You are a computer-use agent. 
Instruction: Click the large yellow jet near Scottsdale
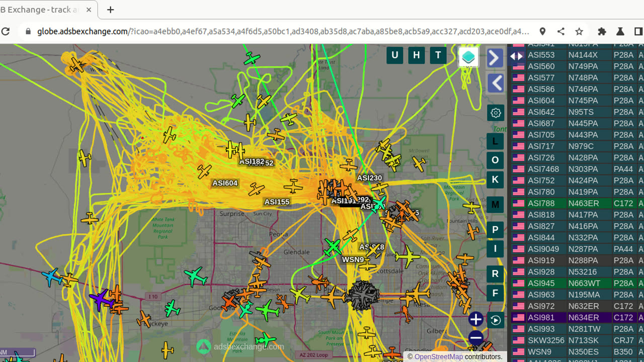pos(408,257)
